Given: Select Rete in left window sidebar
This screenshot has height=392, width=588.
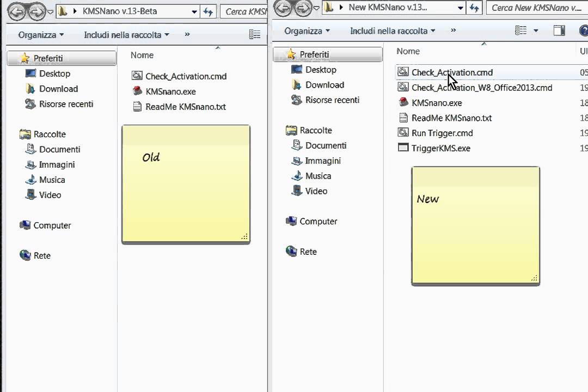Looking at the screenshot, I should 35,255.
